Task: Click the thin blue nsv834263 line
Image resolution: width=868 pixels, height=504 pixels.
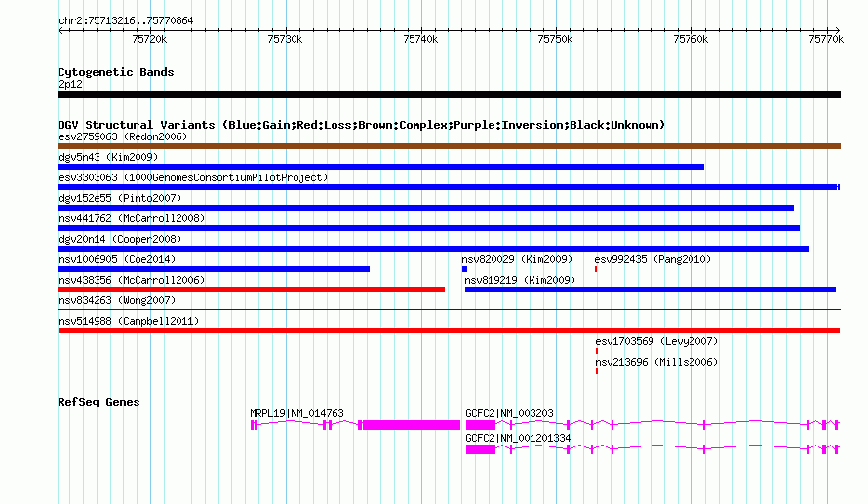Action: (x=449, y=309)
